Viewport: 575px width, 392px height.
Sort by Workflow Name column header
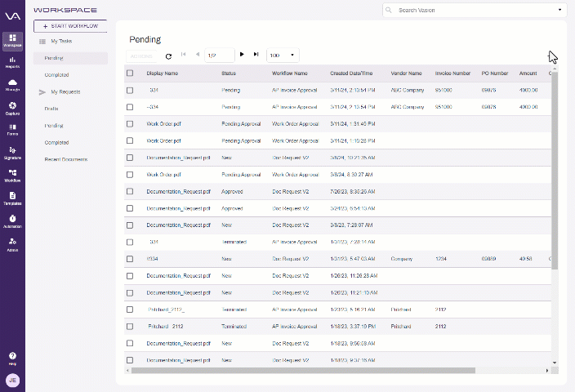[289, 73]
